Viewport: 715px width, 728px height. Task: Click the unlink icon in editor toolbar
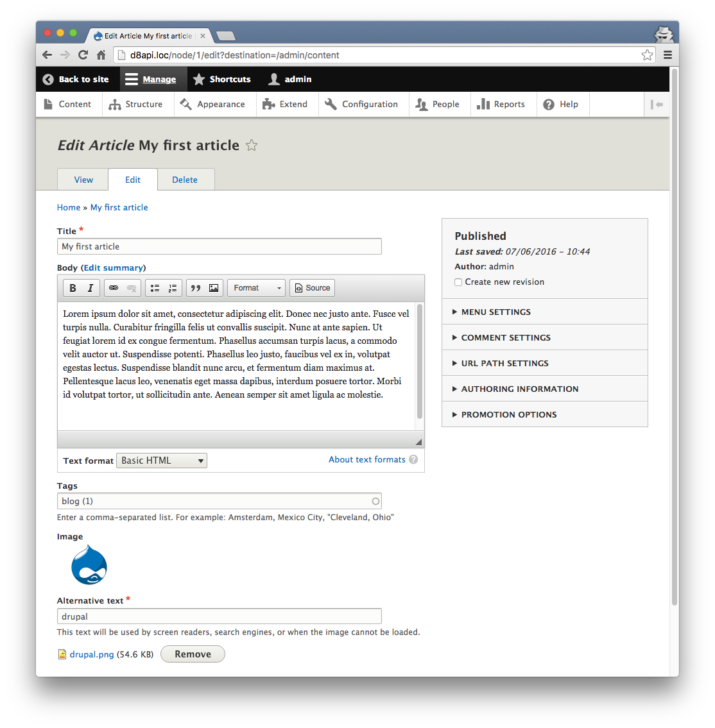click(132, 288)
